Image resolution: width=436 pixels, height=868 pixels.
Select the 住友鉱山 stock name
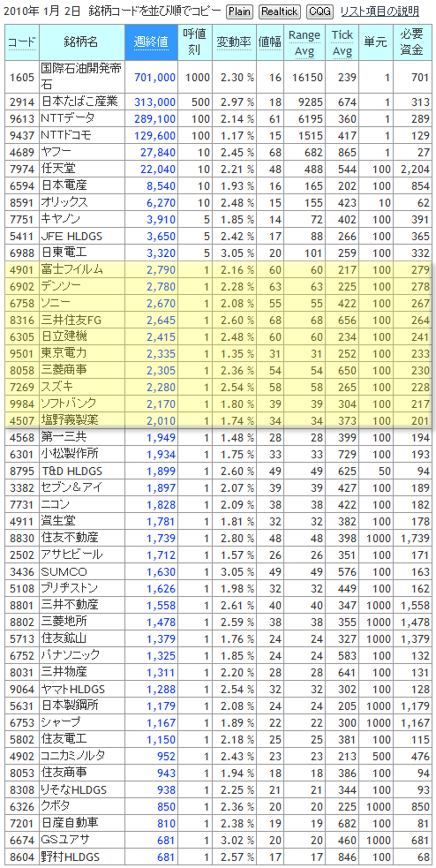64,638
